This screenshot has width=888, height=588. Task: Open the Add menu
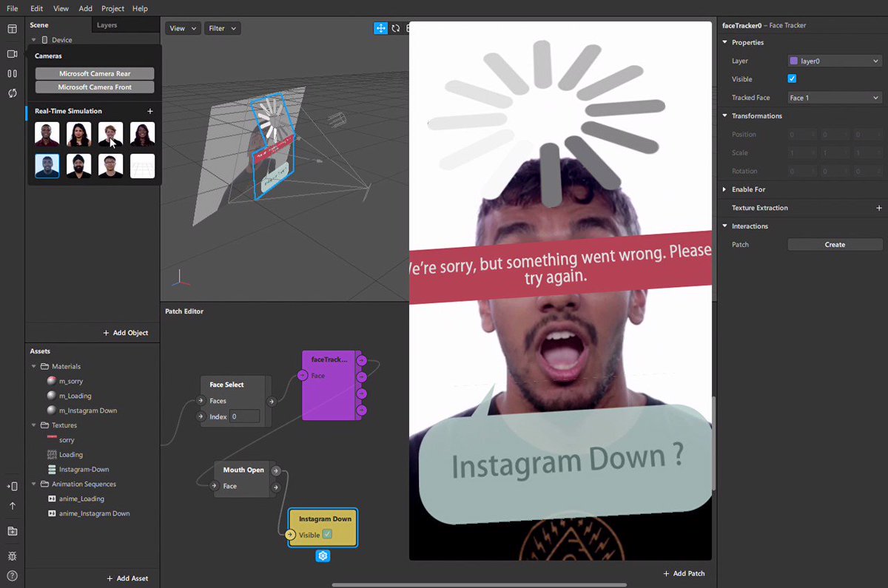pos(86,8)
